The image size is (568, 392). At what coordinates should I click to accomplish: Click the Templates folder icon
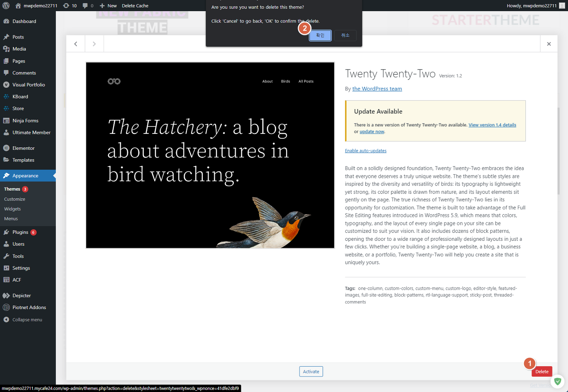coord(6,160)
